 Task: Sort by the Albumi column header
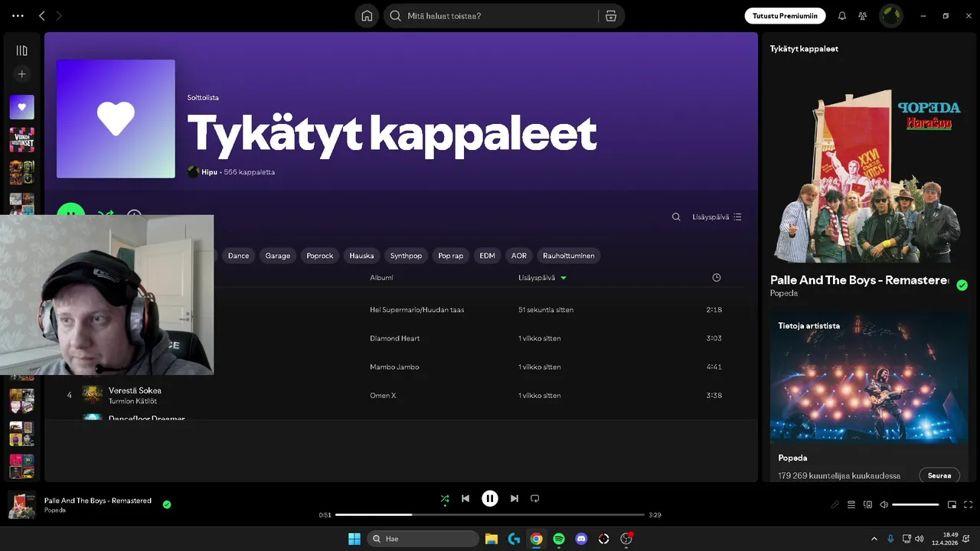[x=381, y=278]
